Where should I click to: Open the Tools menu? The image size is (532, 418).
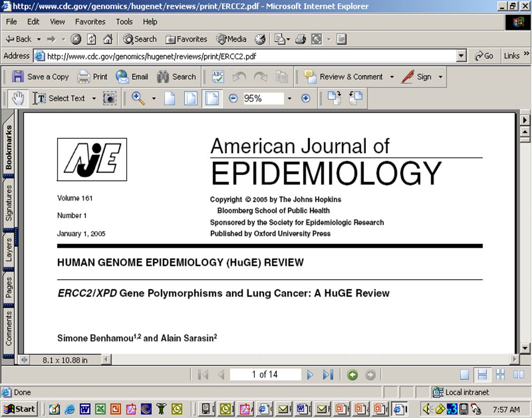click(124, 22)
